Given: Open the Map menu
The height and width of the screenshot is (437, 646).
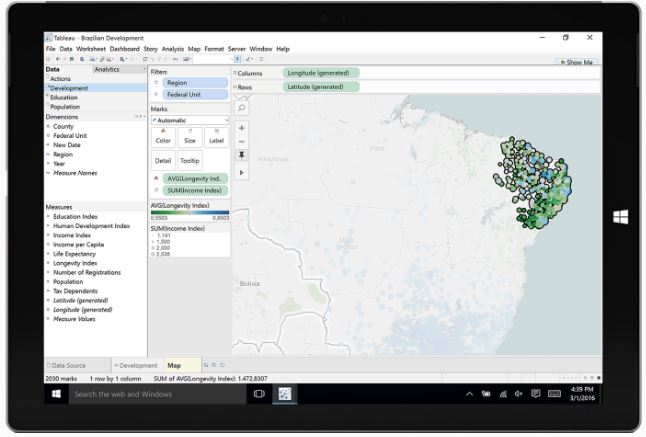Looking at the screenshot, I should (x=194, y=49).
